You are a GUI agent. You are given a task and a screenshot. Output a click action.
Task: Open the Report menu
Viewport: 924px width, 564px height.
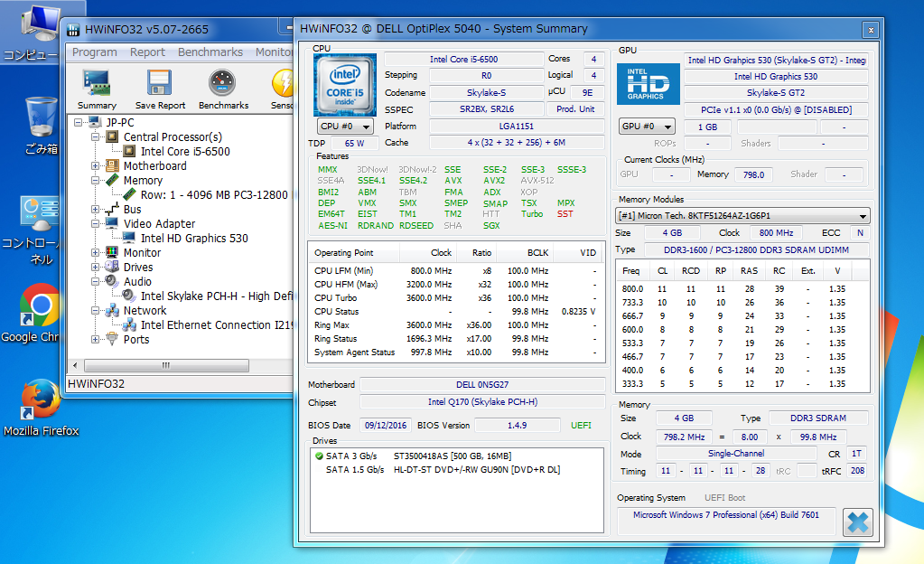(147, 52)
